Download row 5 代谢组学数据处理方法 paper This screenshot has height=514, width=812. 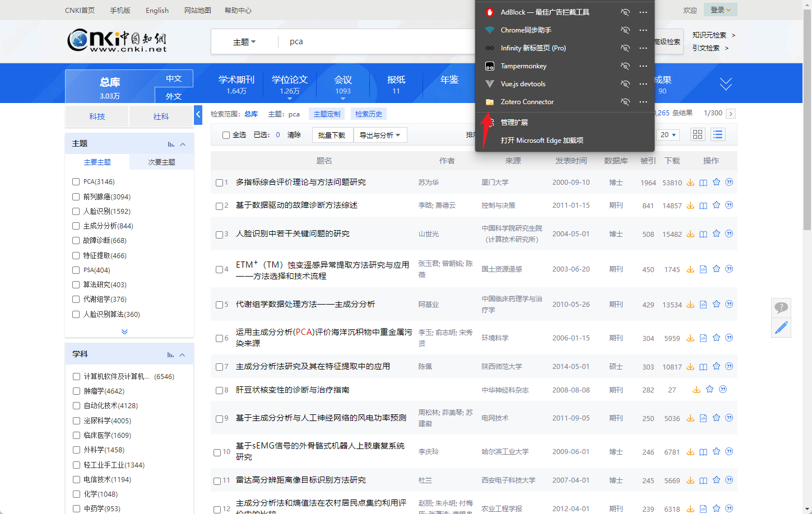[690, 305]
